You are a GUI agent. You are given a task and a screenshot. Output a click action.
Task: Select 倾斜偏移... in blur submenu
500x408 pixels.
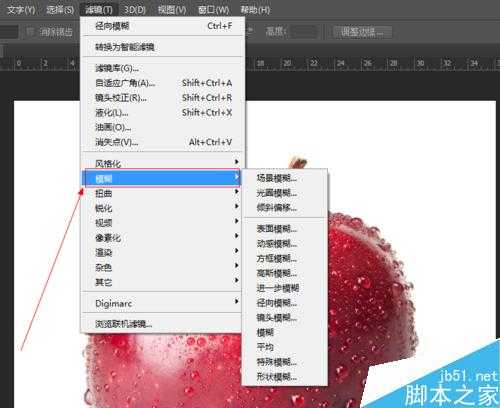(284, 207)
